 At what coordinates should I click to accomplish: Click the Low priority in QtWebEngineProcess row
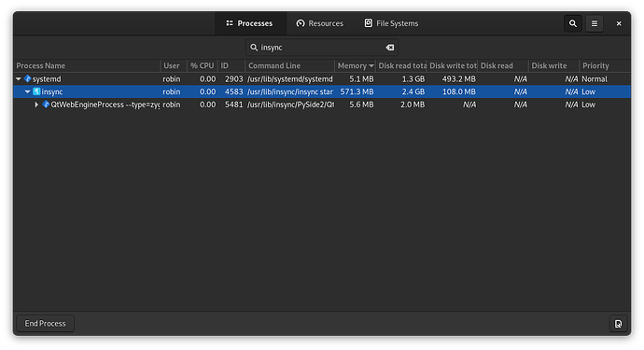click(589, 105)
